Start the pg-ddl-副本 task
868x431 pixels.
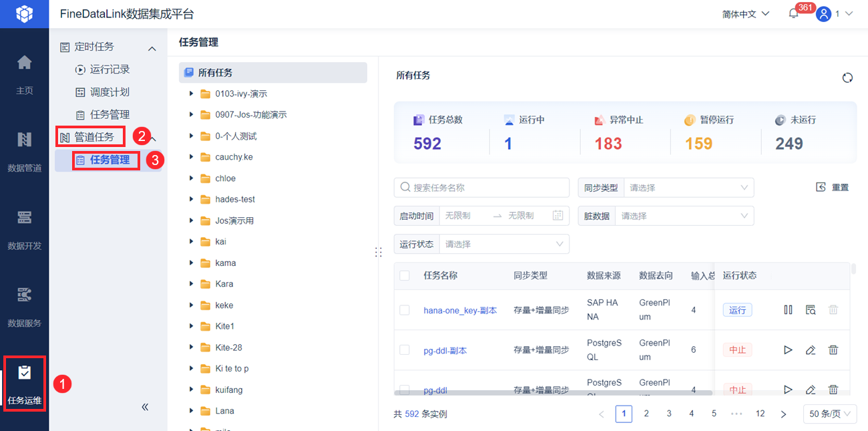788,349
